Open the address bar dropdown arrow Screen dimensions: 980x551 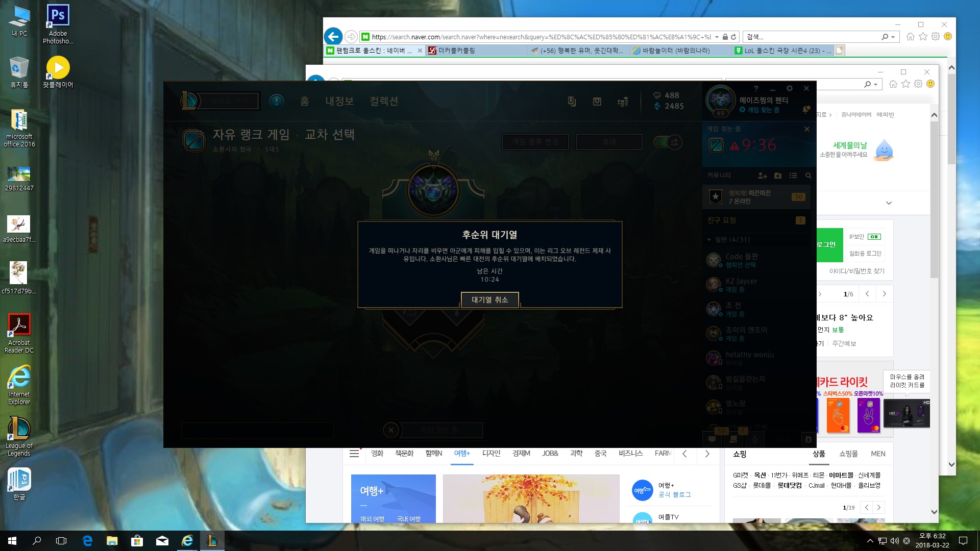717,37
